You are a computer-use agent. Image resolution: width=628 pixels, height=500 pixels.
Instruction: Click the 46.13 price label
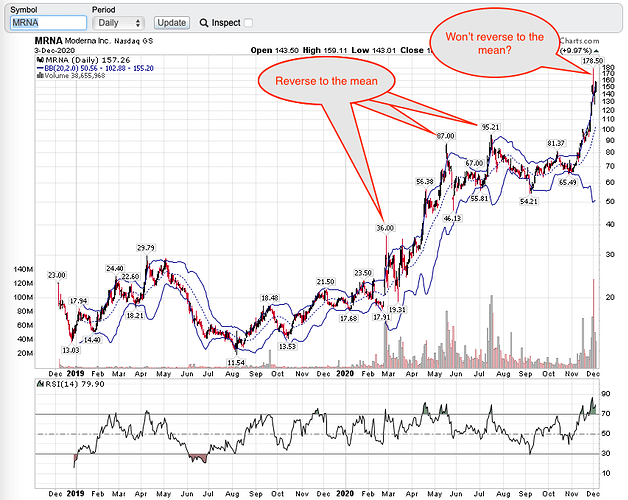[452, 219]
